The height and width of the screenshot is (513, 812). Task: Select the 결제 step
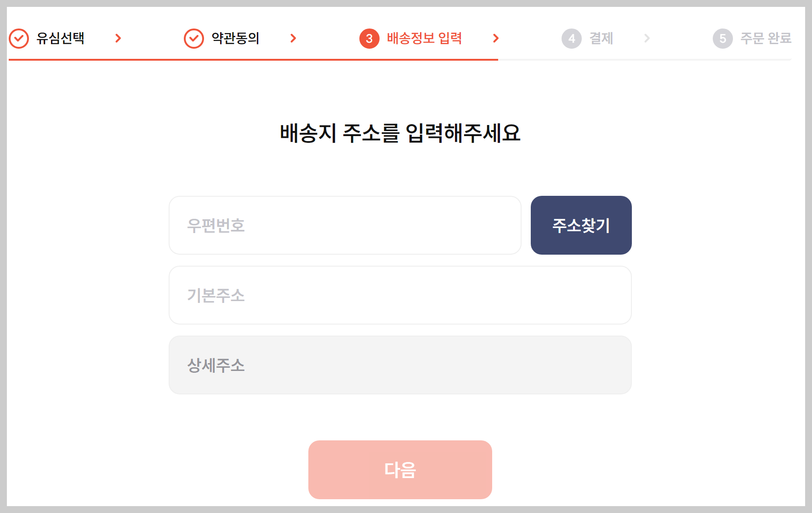(x=601, y=39)
